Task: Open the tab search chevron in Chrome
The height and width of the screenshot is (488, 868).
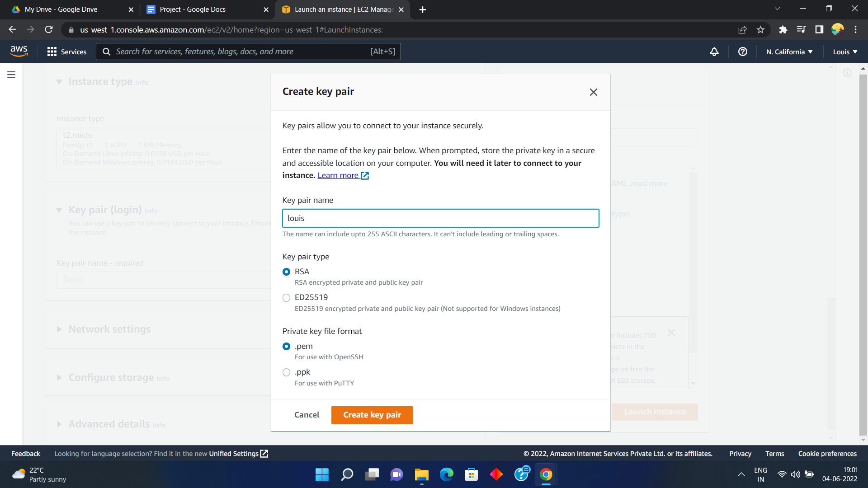Action: point(777,9)
